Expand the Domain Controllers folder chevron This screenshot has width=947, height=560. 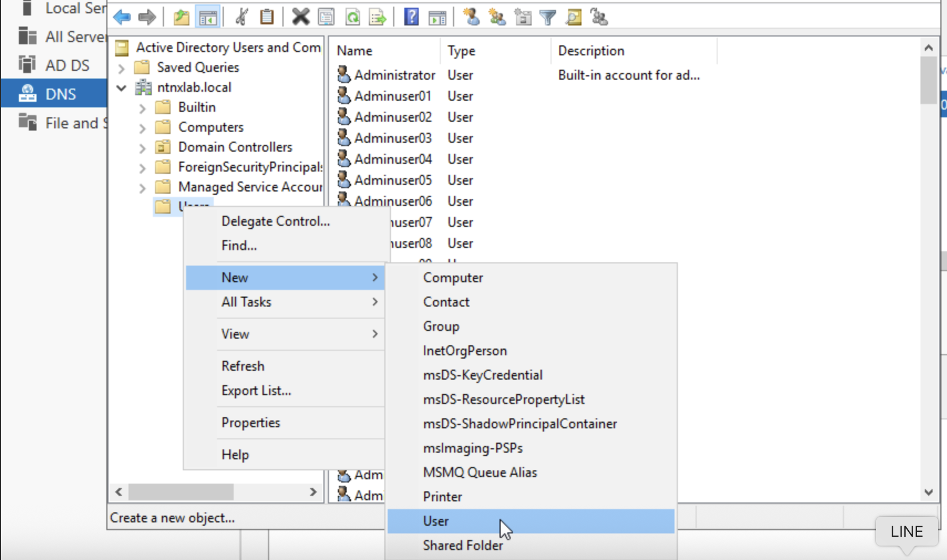tap(142, 148)
